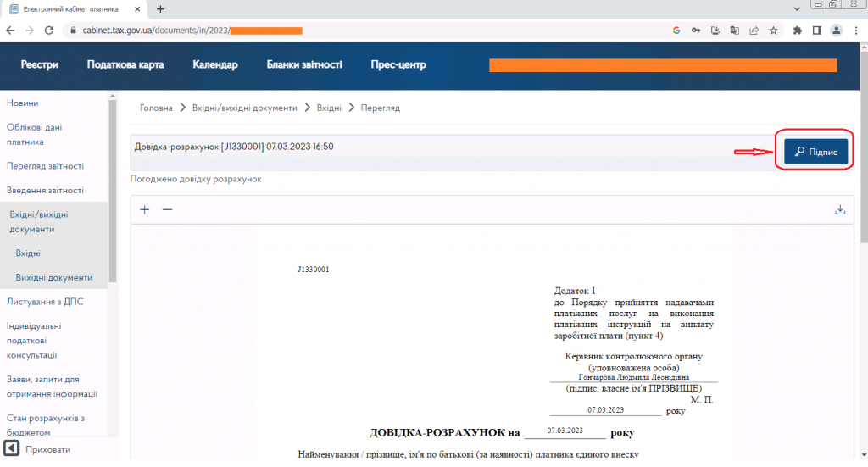This screenshot has width=868, height=467.
Task: Reload the page with refresh icon
Action: click(x=48, y=31)
